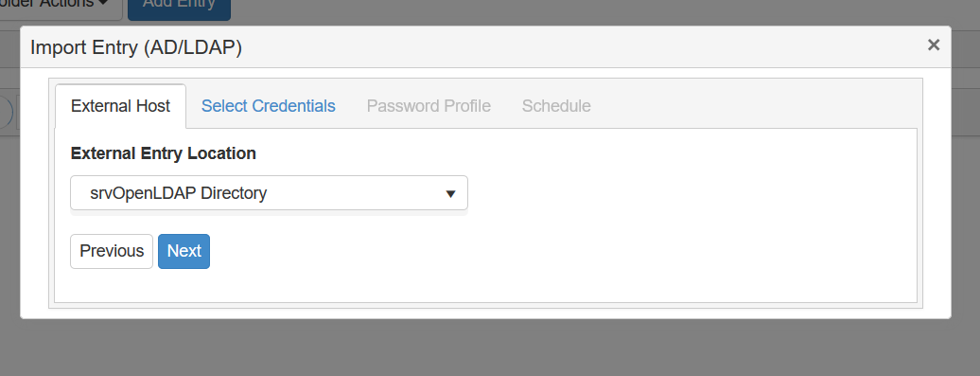Click the dialog header bar left of the X
The width and height of the screenshot is (980, 376).
tap(581, 47)
